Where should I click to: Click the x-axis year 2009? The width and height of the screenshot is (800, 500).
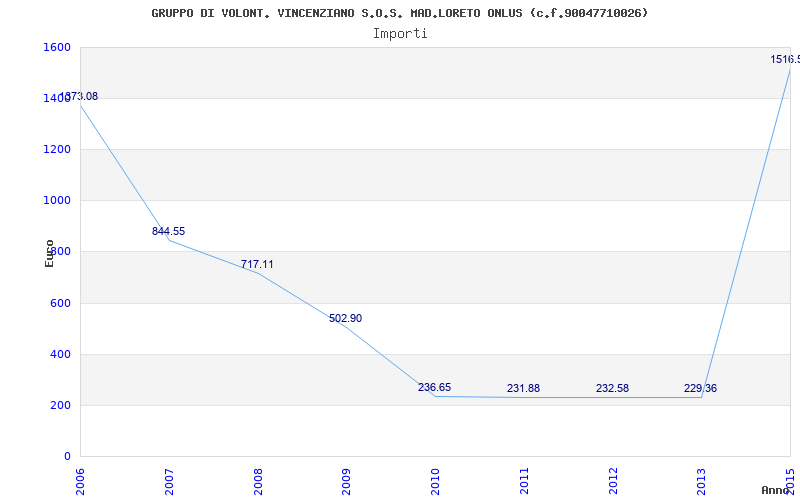point(346,482)
